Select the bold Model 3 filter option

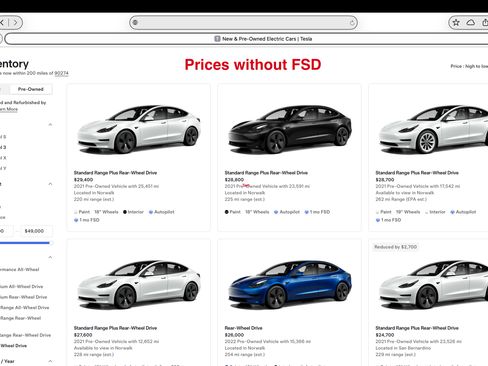[x=3, y=147]
